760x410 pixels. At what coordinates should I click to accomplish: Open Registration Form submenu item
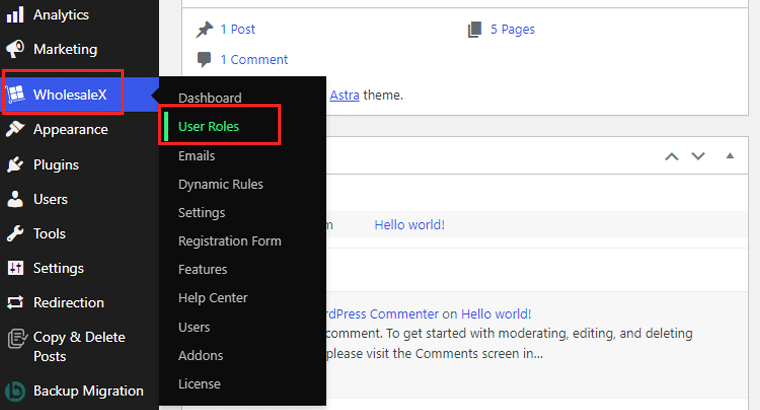pyautogui.click(x=229, y=241)
